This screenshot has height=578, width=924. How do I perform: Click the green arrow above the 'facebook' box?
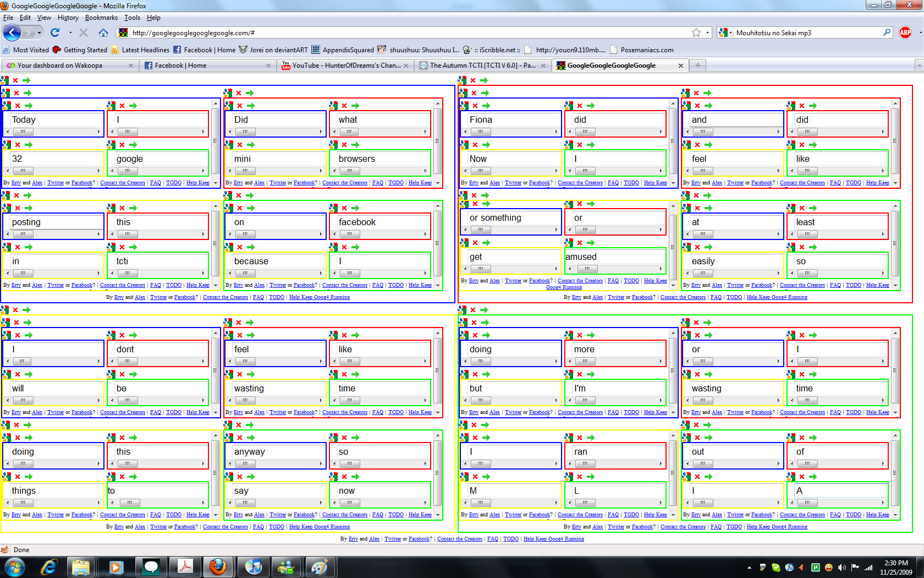pos(355,208)
